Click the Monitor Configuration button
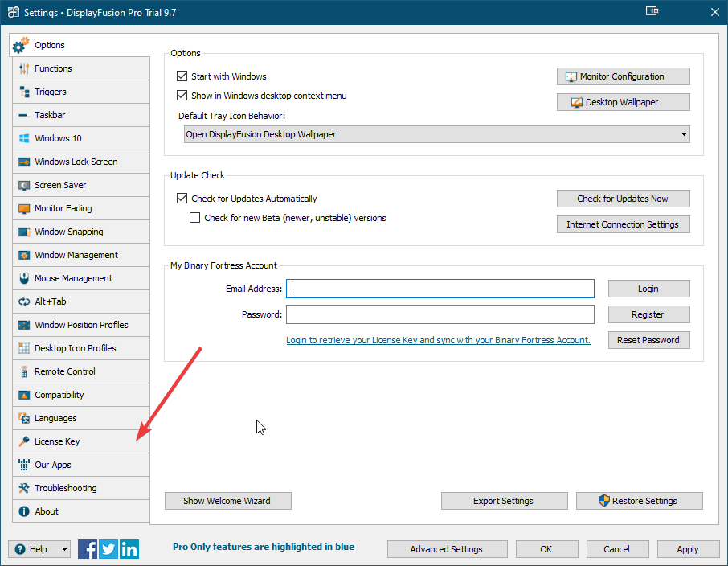Viewport: 728px width, 566px height. 623,76
